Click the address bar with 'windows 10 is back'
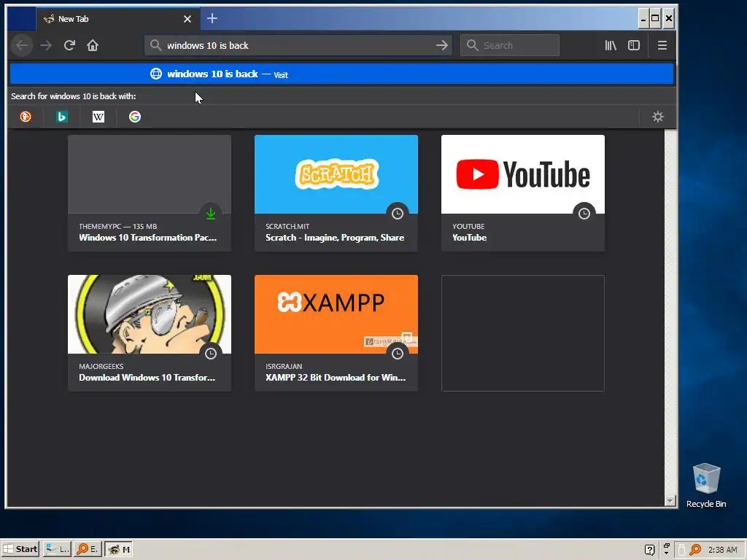 [298, 45]
